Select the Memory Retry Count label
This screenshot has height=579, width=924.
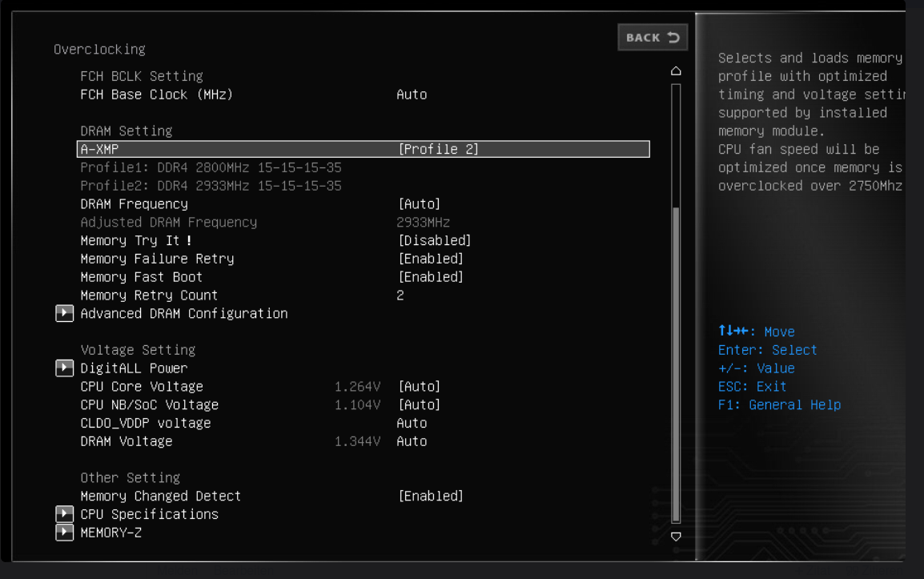(149, 296)
